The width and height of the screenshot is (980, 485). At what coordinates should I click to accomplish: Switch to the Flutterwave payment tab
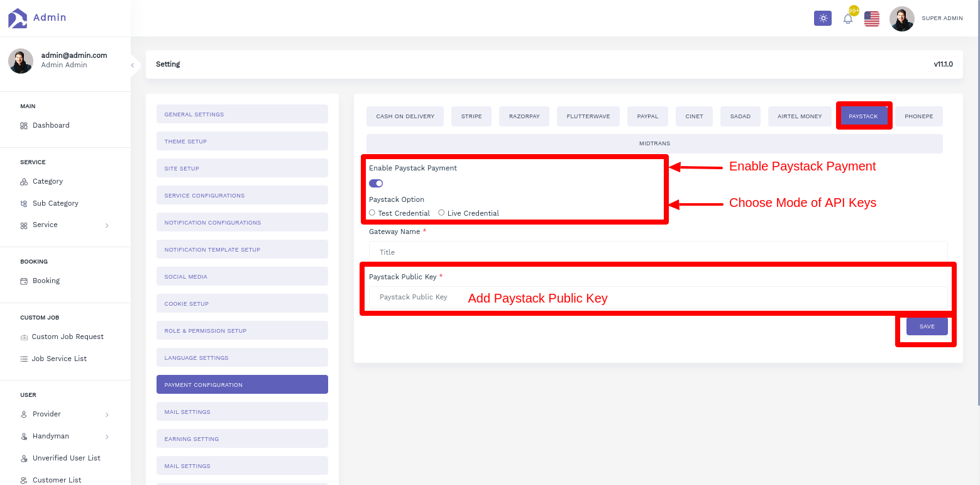(x=588, y=116)
